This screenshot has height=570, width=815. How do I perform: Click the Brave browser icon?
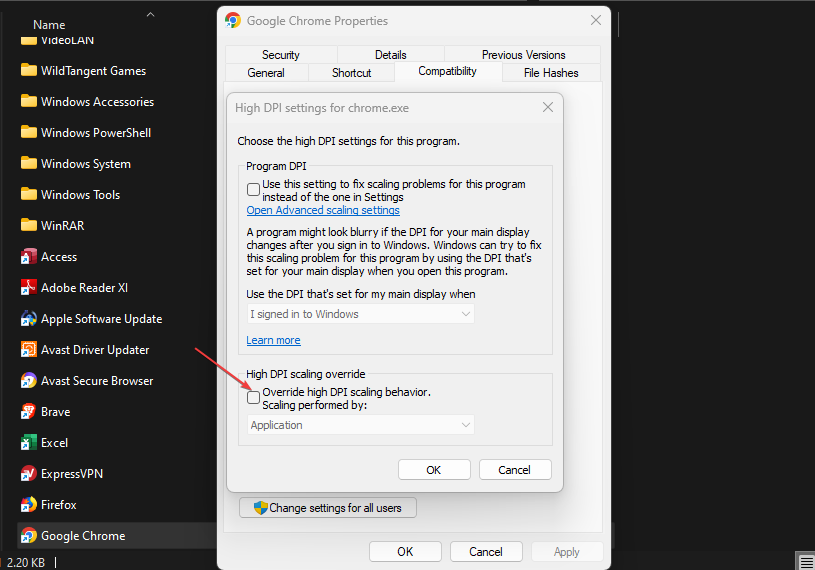click(x=29, y=412)
